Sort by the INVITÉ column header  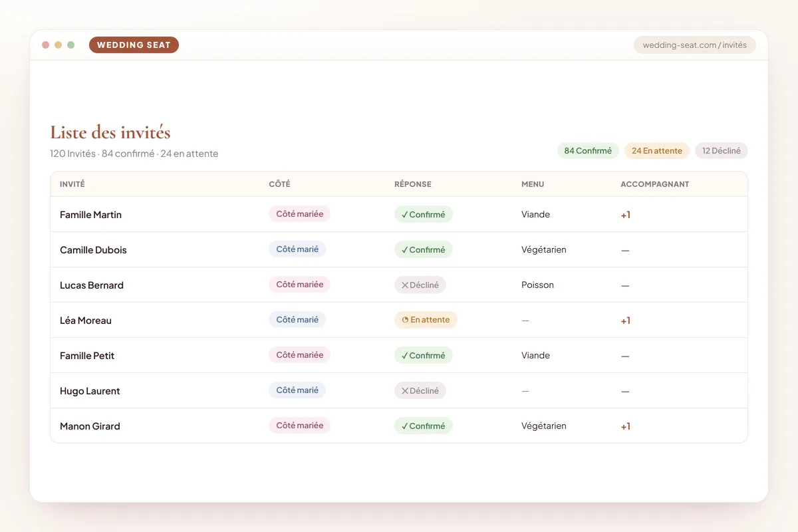(x=72, y=184)
